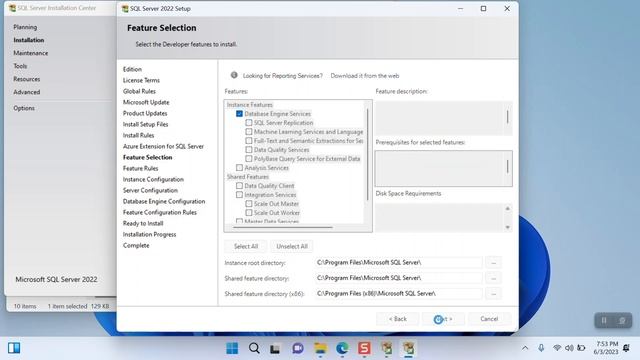Open Resources in Installation Center
Image resolution: width=640 pixels, height=360 pixels.
coord(27,79)
